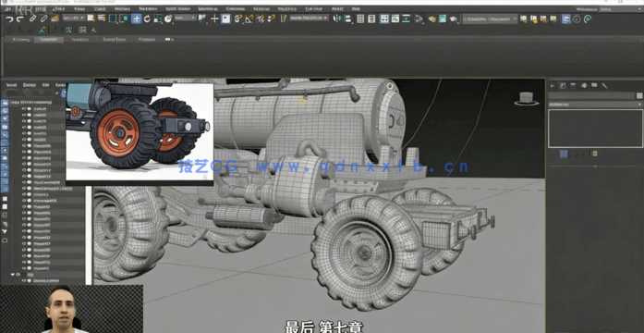Toggle the Keyboard Shortcut Override button
Image resolution: width=644 pixels, height=333 pixels.
click(x=225, y=18)
